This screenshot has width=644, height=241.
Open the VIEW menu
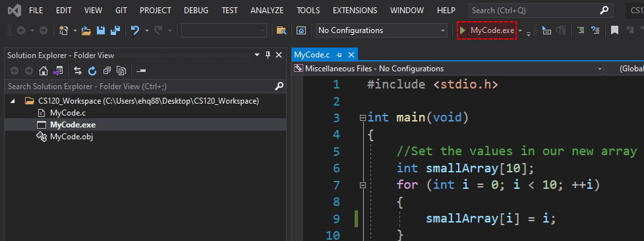(93, 11)
